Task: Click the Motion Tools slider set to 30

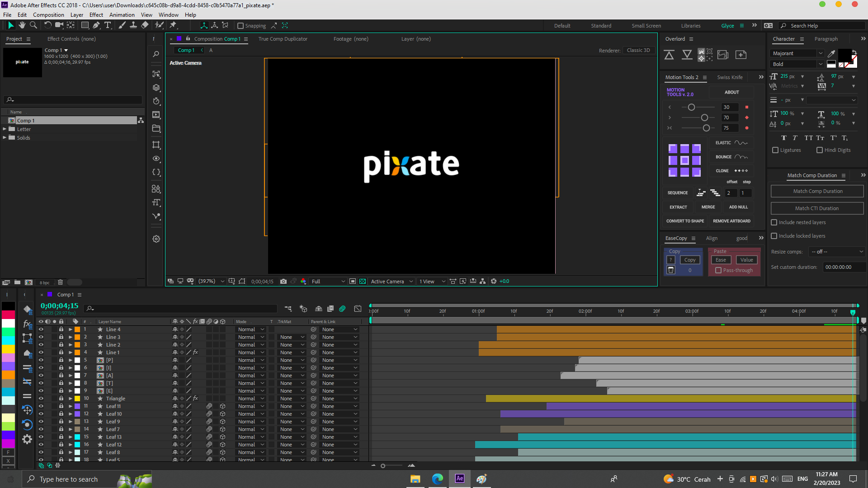Action: click(x=691, y=108)
